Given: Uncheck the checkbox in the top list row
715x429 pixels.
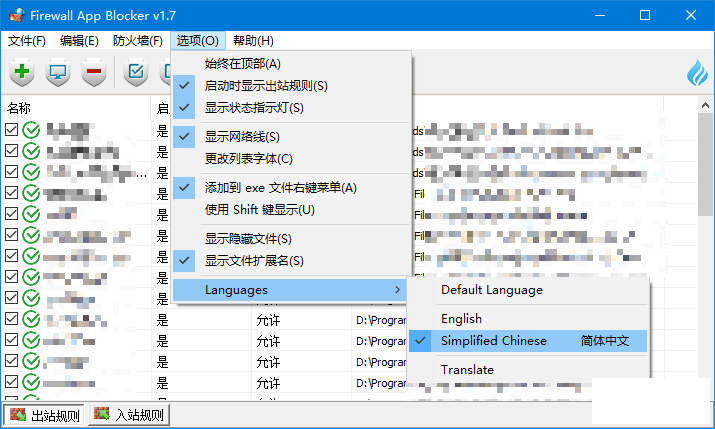Looking at the screenshot, I should click(11, 130).
